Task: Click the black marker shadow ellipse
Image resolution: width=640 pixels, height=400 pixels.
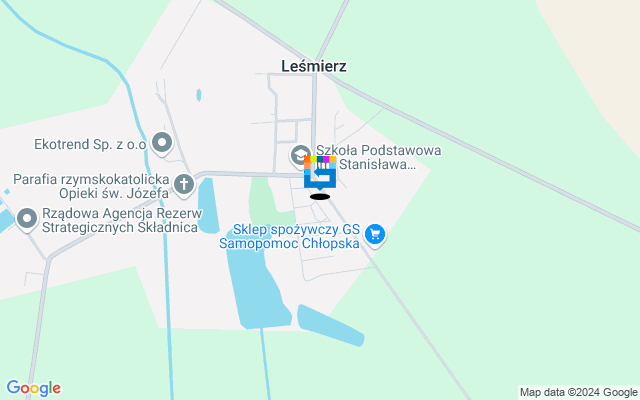Action: click(320, 197)
